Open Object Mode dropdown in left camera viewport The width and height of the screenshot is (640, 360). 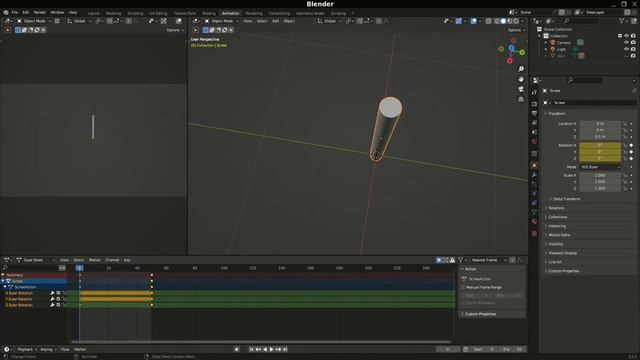pyautogui.click(x=33, y=21)
